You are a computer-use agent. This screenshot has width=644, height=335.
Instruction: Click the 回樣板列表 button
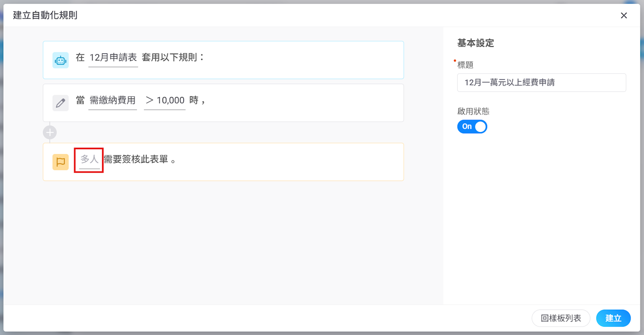pos(561,318)
